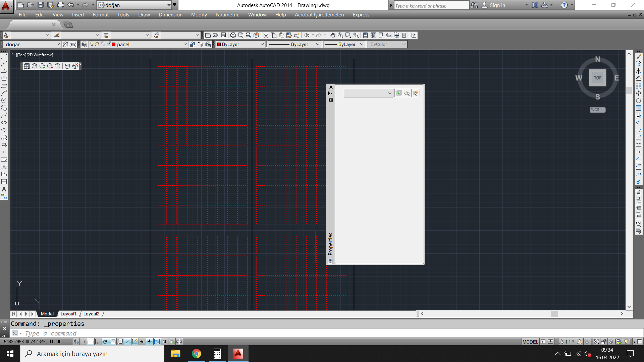Select the Multiline Text A tool

tap(4, 189)
